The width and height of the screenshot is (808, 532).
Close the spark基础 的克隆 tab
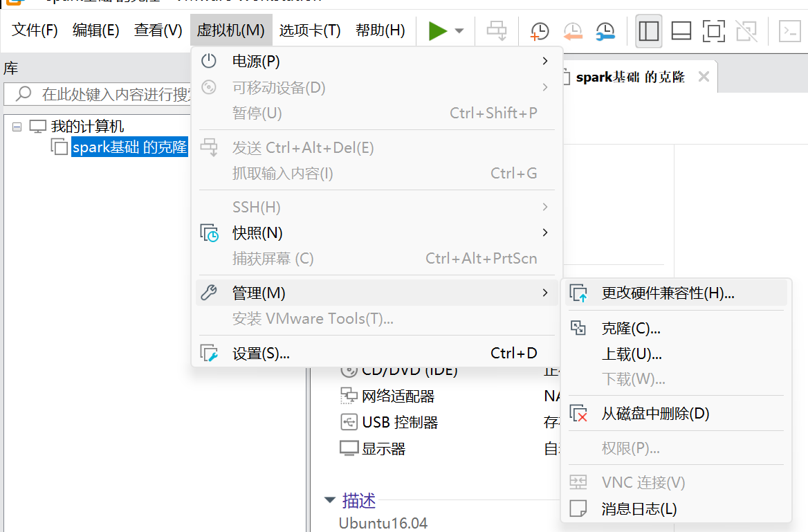(704, 77)
